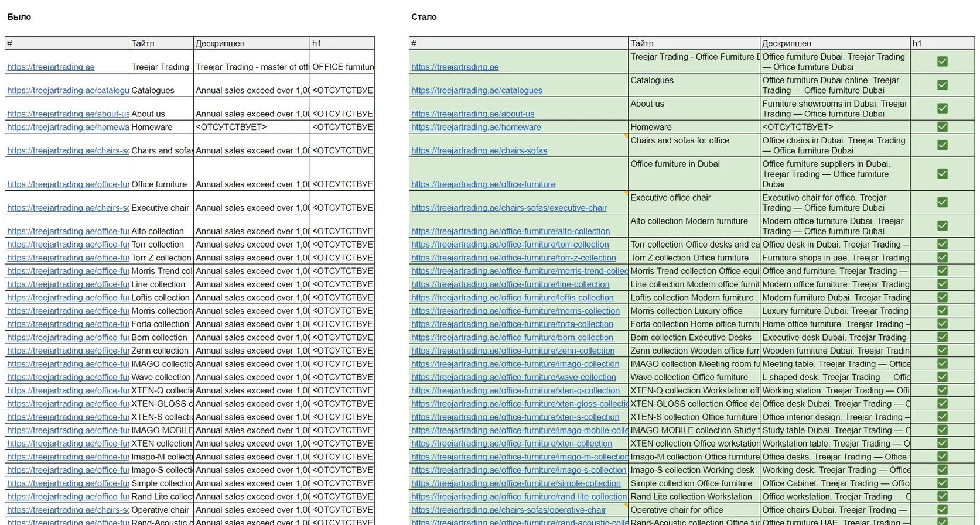The image size is (980, 525).
Task: Open treejartrading.ae link in Было table
Action: click(51, 67)
